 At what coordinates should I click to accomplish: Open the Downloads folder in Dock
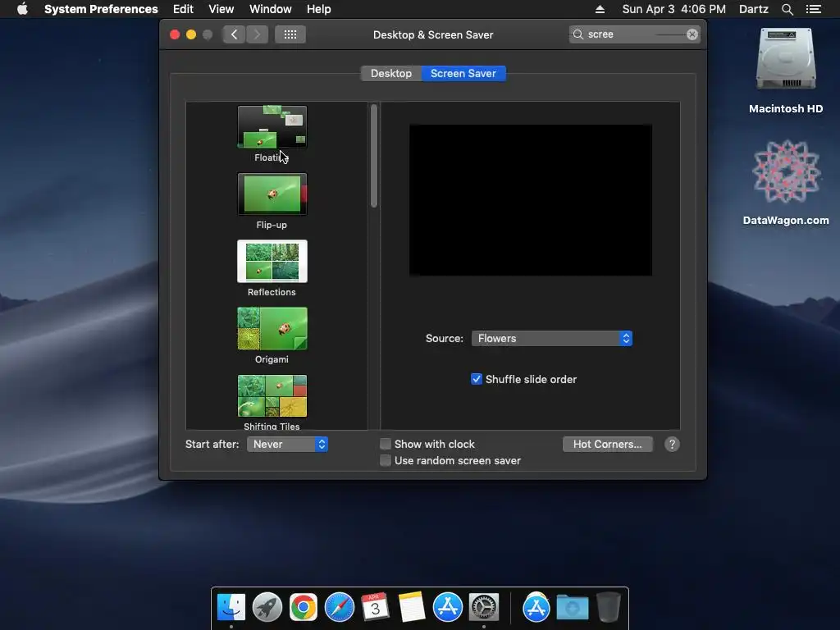[x=572, y=607]
